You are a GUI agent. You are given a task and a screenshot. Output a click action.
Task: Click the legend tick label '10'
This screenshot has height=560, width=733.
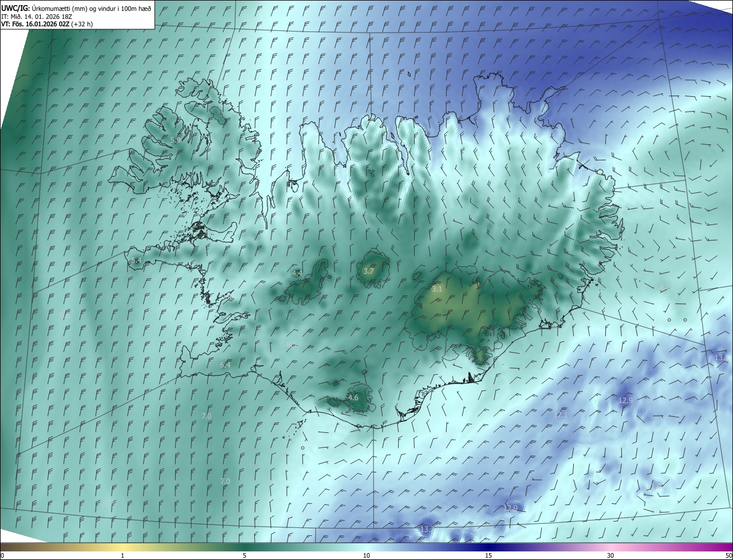tap(366, 556)
